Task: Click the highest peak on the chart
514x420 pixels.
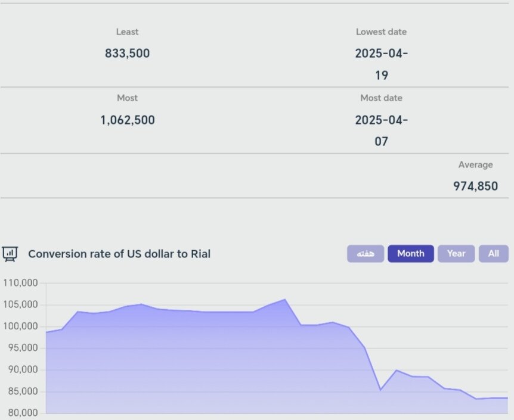Action: pos(285,300)
